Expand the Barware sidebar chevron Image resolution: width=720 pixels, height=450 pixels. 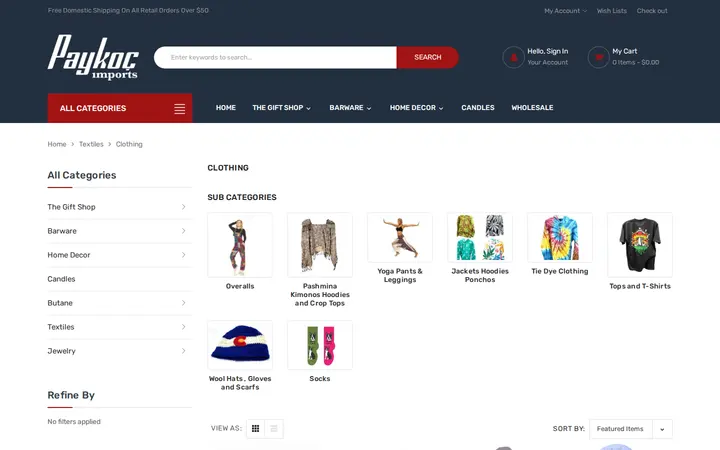(x=183, y=231)
